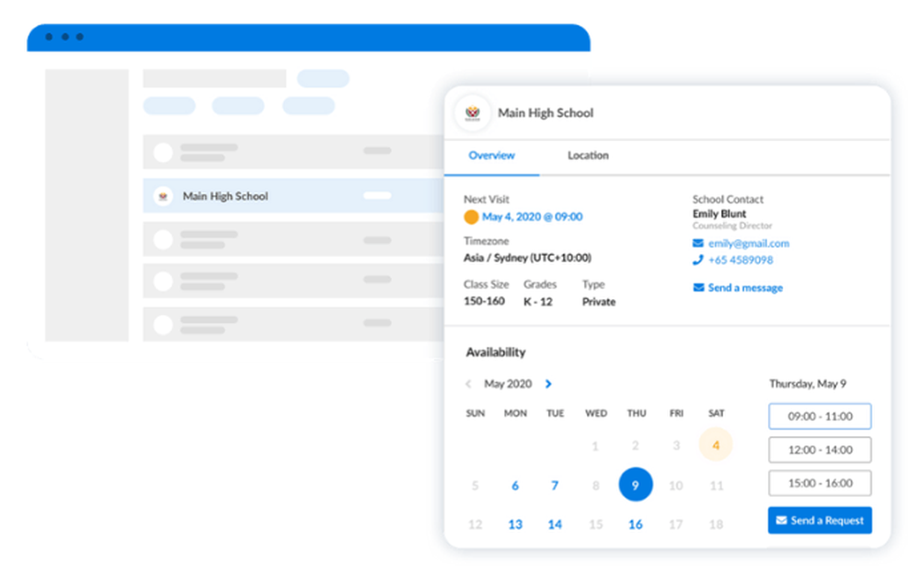This screenshot has width=920, height=588.
Task: Open the emily@gmail.com email link
Action: click(749, 243)
